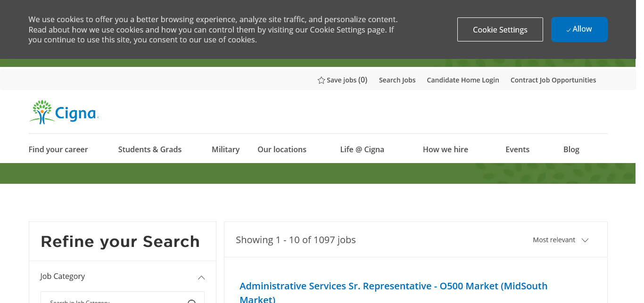Select Military in navigation bar
Screen dimensions: 644x303
point(225,149)
